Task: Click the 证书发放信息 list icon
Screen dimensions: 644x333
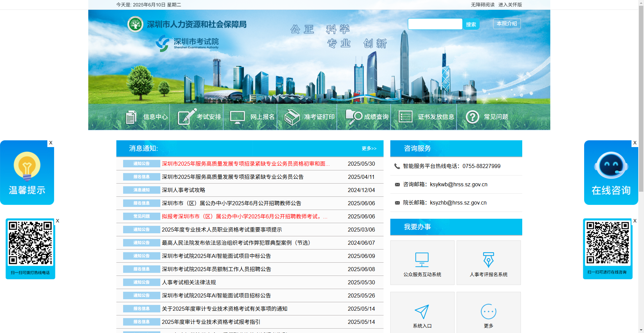Action: click(x=405, y=117)
